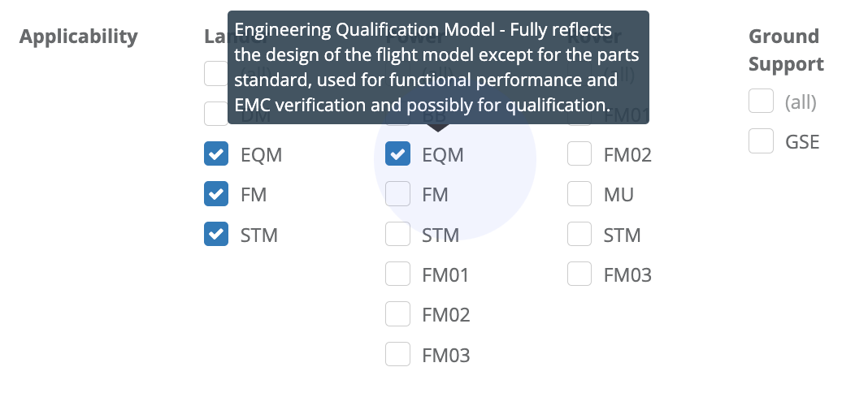Uncheck EQM in the Power column

click(x=397, y=154)
